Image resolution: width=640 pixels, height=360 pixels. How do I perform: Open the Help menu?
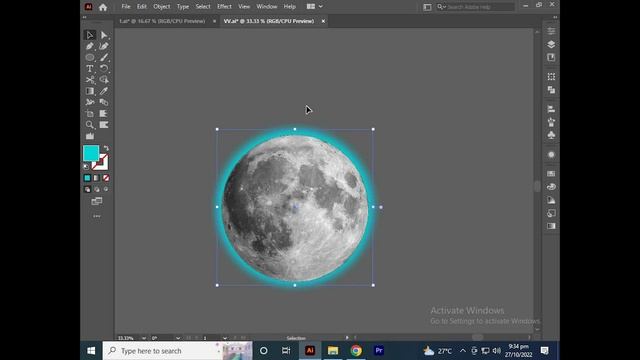(x=289, y=7)
